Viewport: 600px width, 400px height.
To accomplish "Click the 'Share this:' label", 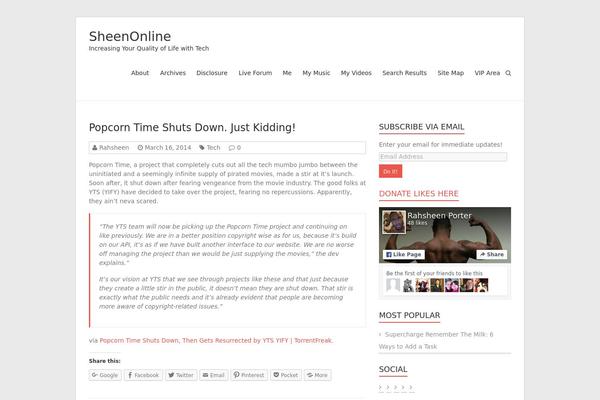I will tap(104, 361).
